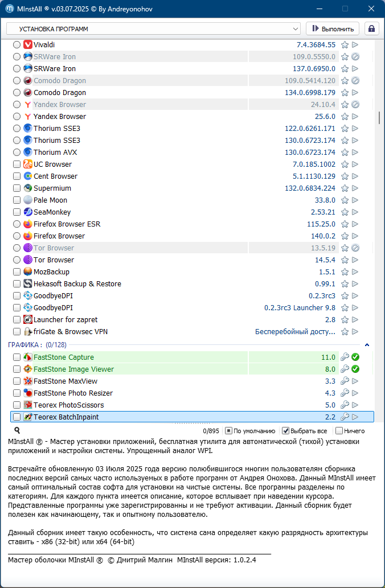Click the version text 132.0.6834.224
The width and height of the screenshot is (385, 588).
click(x=310, y=188)
